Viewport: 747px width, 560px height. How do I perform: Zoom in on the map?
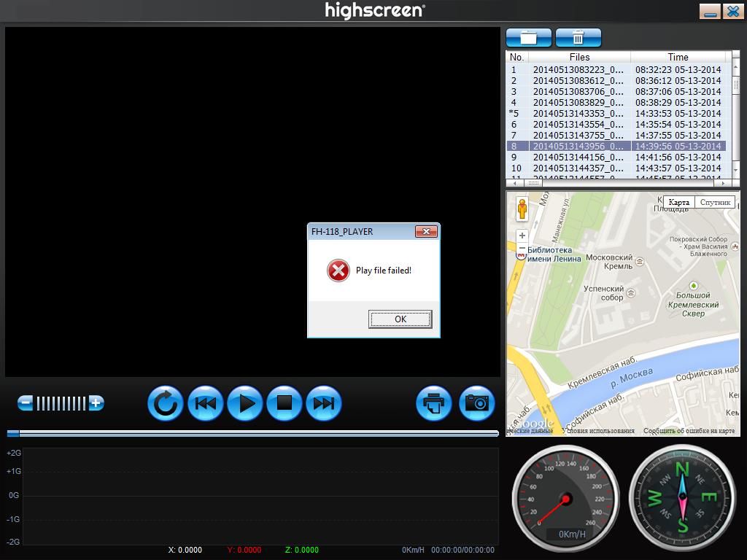click(522, 236)
